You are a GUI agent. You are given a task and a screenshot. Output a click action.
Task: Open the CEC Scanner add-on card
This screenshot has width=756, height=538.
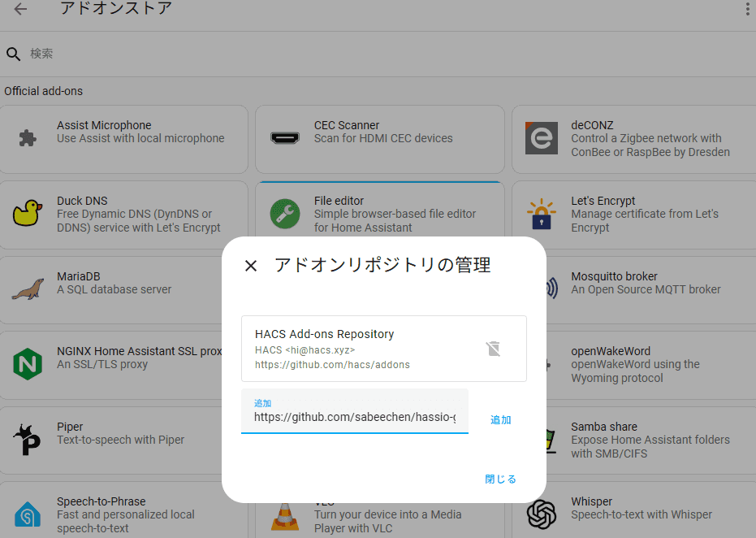pyautogui.click(x=380, y=140)
